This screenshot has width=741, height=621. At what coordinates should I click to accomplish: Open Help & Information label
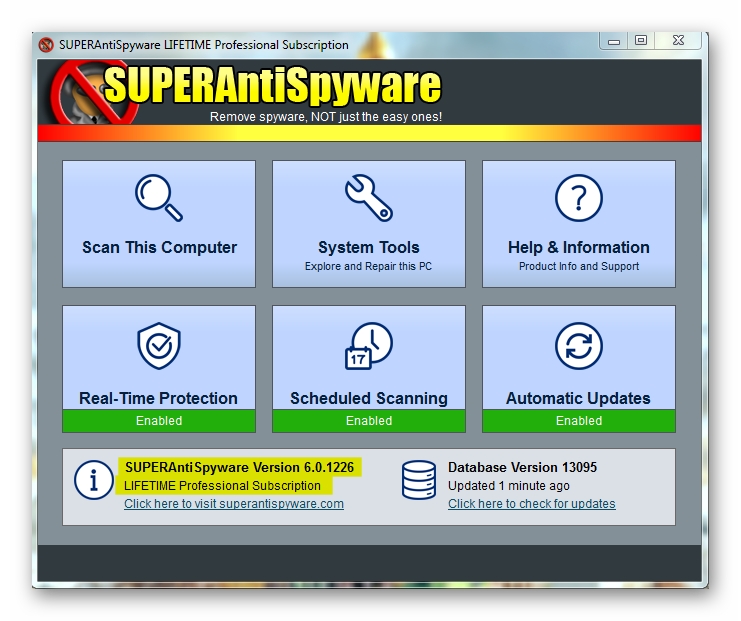[578, 247]
